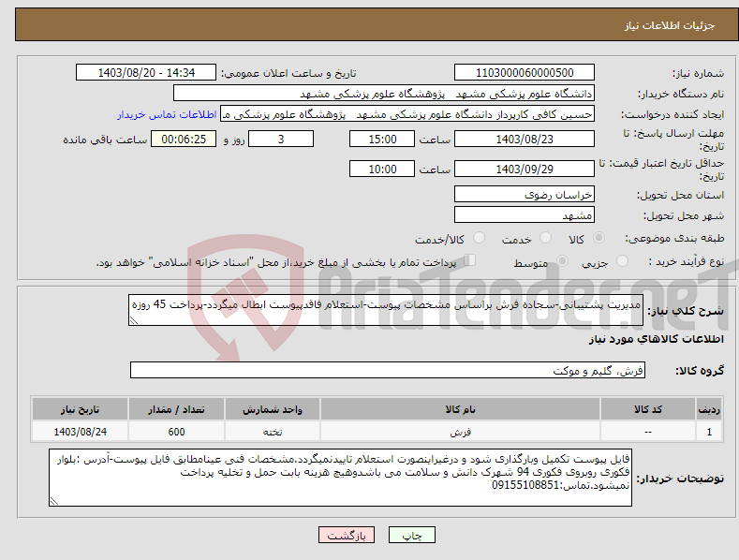The image size is (739, 560).
Task: Click the توضیحات خریدار notes textarea
Action: (x=340, y=478)
